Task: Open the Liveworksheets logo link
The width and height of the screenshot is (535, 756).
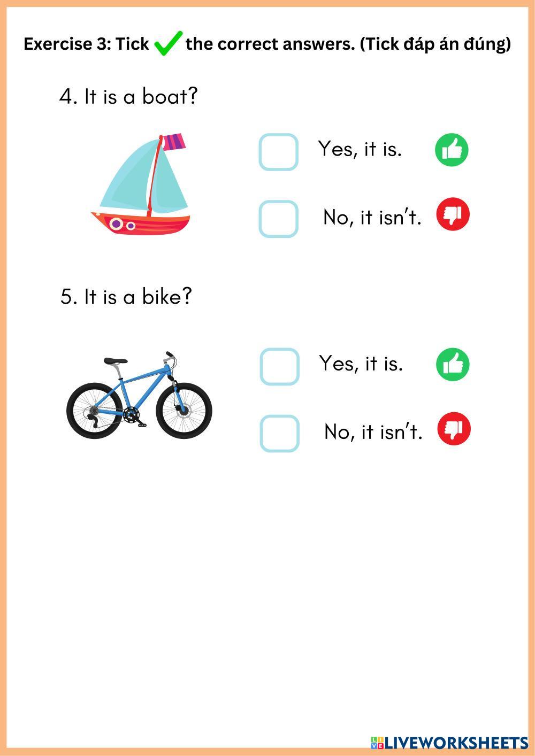Action: (448, 743)
